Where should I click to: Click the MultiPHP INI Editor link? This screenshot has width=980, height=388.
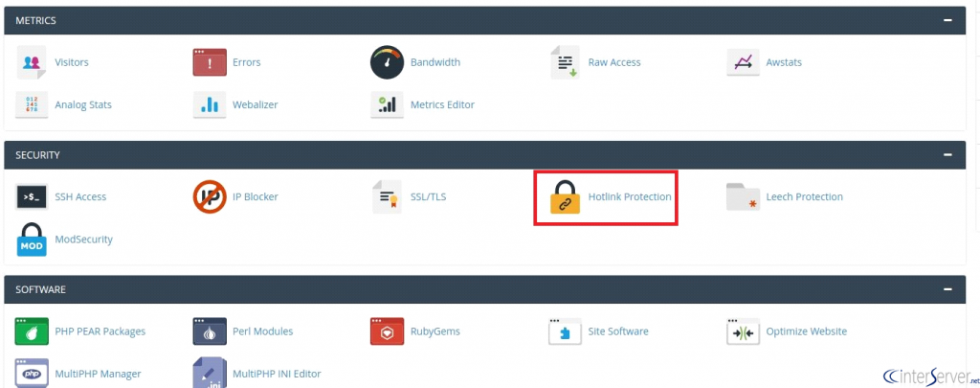(x=277, y=375)
